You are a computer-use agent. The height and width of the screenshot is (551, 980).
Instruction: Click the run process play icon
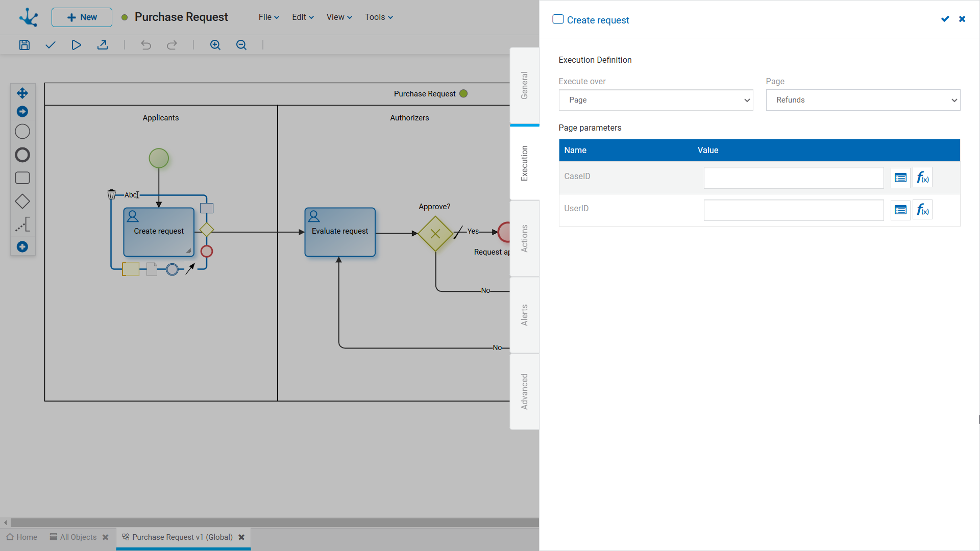point(76,45)
